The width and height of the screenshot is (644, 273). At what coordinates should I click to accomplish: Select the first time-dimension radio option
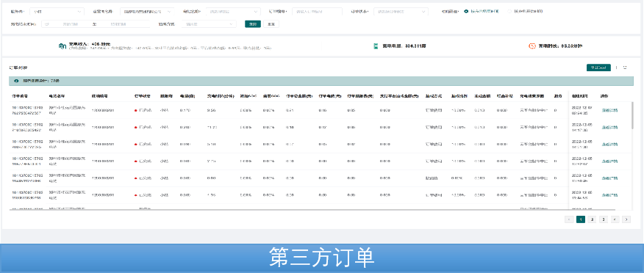466,12
